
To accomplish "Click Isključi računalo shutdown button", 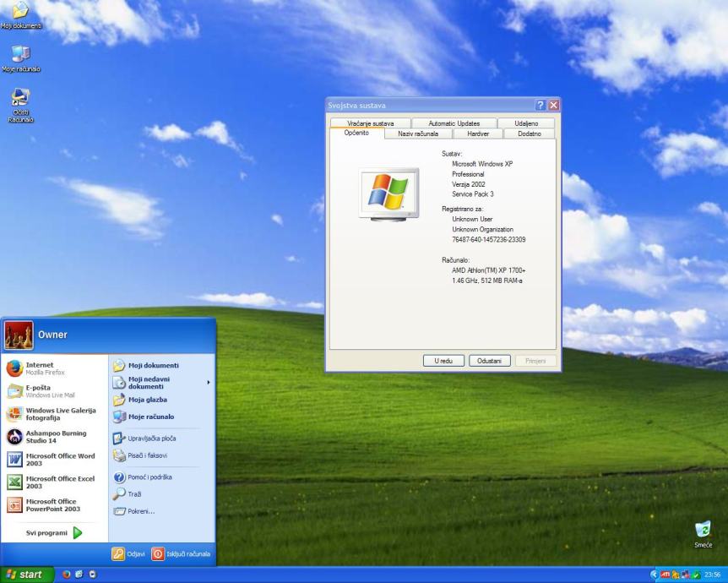I will (x=181, y=553).
